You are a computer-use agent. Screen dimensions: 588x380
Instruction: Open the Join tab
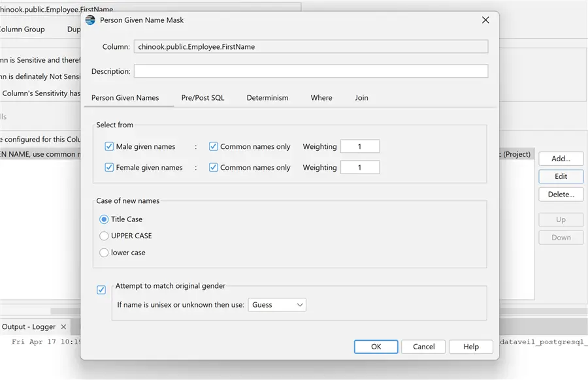pos(361,98)
